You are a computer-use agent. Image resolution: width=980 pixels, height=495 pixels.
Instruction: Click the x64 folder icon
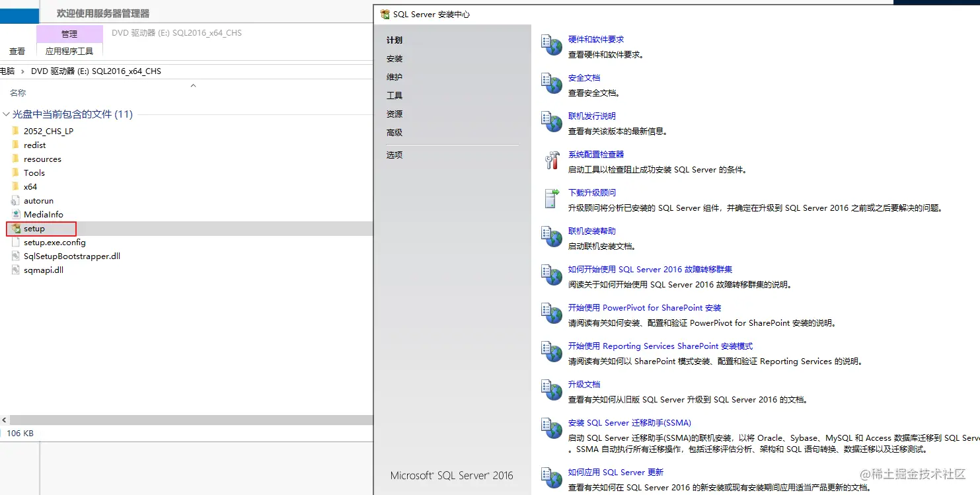(x=16, y=186)
